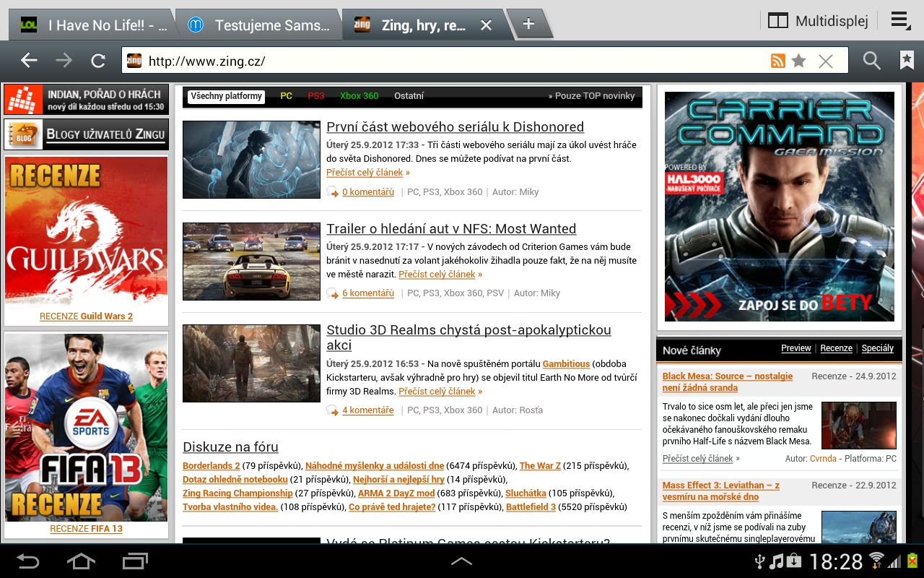Image resolution: width=924 pixels, height=578 pixels.
Task: Filter news by the PS3 platform tab
Action: [316, 95]
